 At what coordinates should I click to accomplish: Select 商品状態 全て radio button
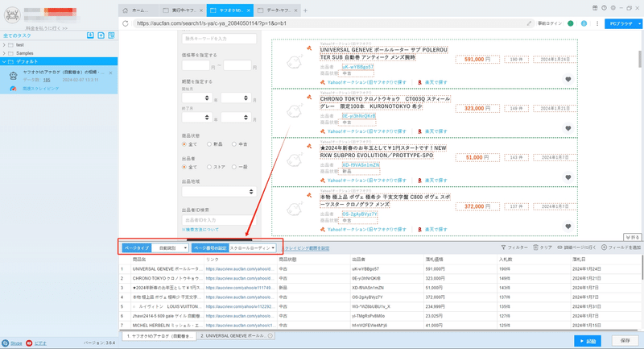(x=184, y=144)
